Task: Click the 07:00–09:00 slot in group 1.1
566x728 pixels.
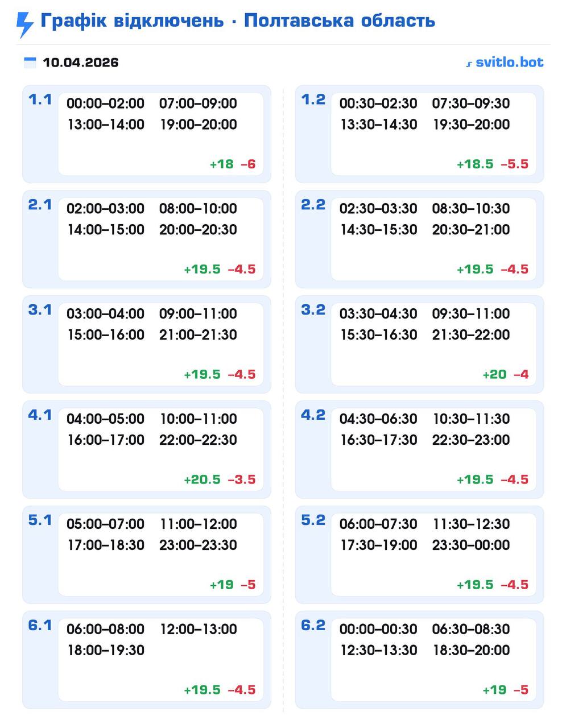Action: [x=198, y=104]
